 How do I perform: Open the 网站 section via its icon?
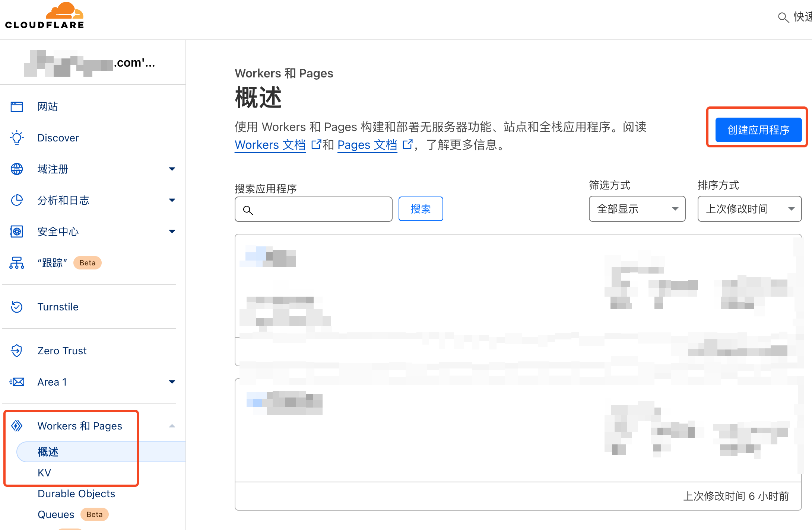point(16,106)
